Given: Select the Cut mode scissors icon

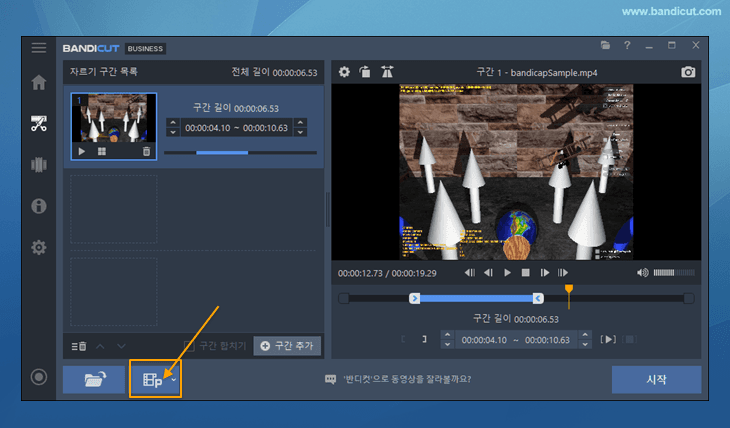Looking at the screenshot, I should 39,123.
